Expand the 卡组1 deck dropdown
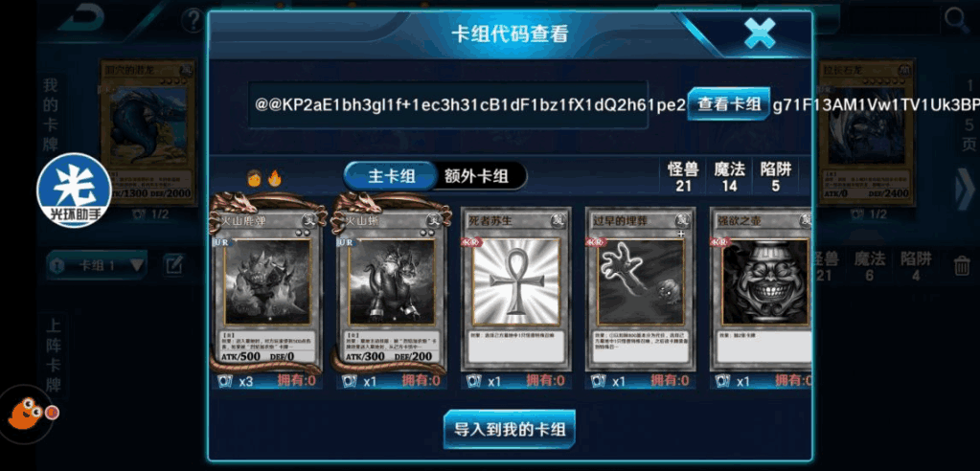The image size is (980, 471). pos(97,265)
